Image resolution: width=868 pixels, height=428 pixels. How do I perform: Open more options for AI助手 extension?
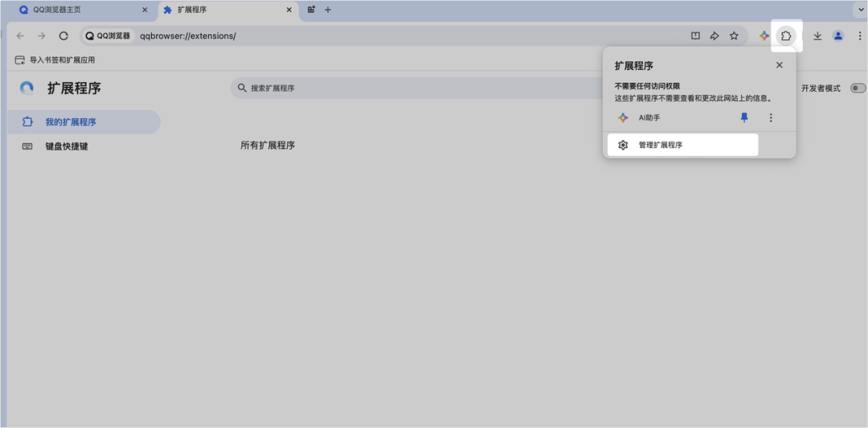tap(771, 117)
